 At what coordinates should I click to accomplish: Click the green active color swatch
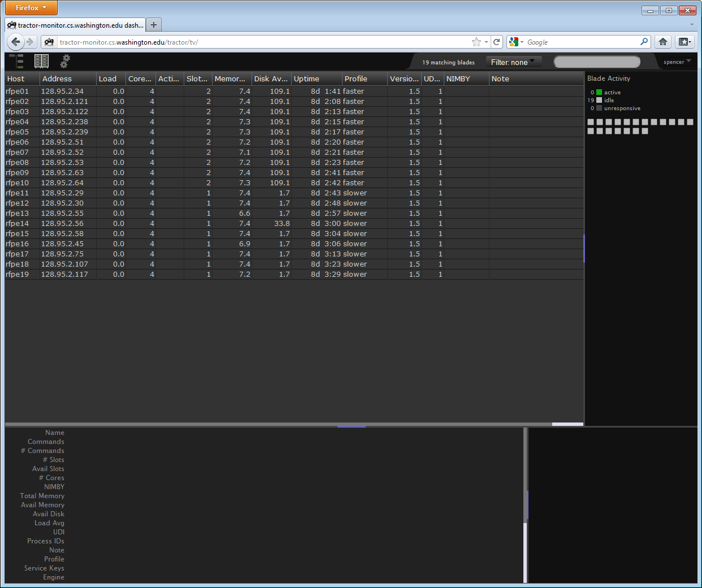pyautogui.click(x=599, y=92)
